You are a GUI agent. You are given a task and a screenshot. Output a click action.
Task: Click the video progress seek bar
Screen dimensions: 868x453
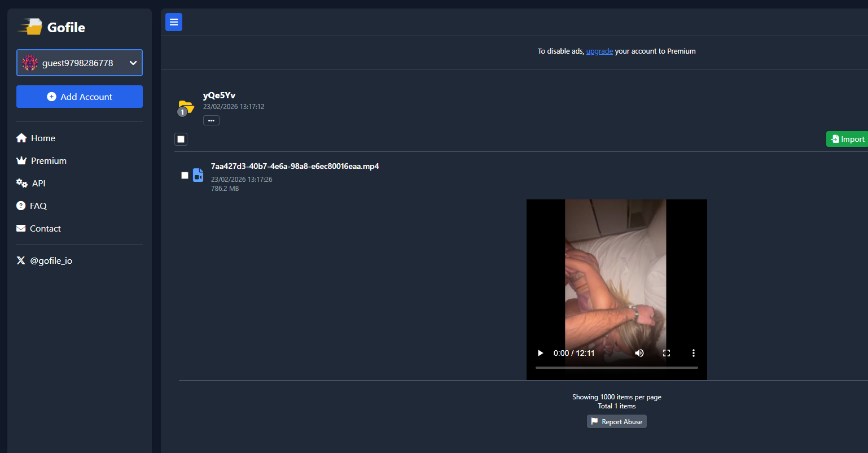tap(616, 368)
